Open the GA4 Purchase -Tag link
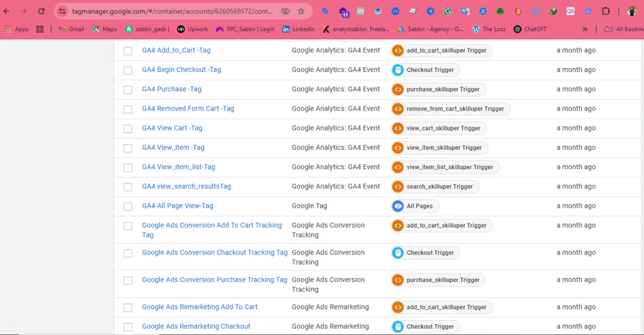 172,89
